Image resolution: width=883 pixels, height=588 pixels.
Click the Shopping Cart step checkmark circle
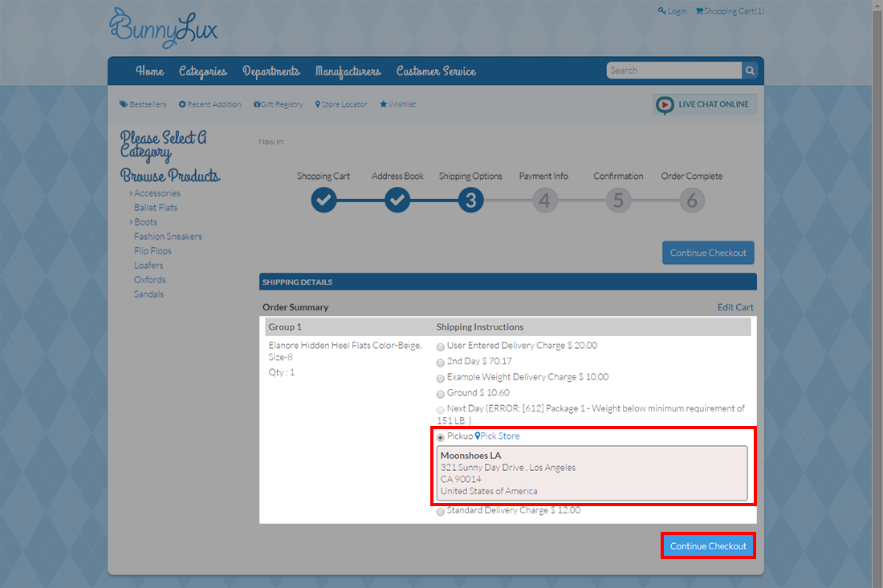coord(323,200)
